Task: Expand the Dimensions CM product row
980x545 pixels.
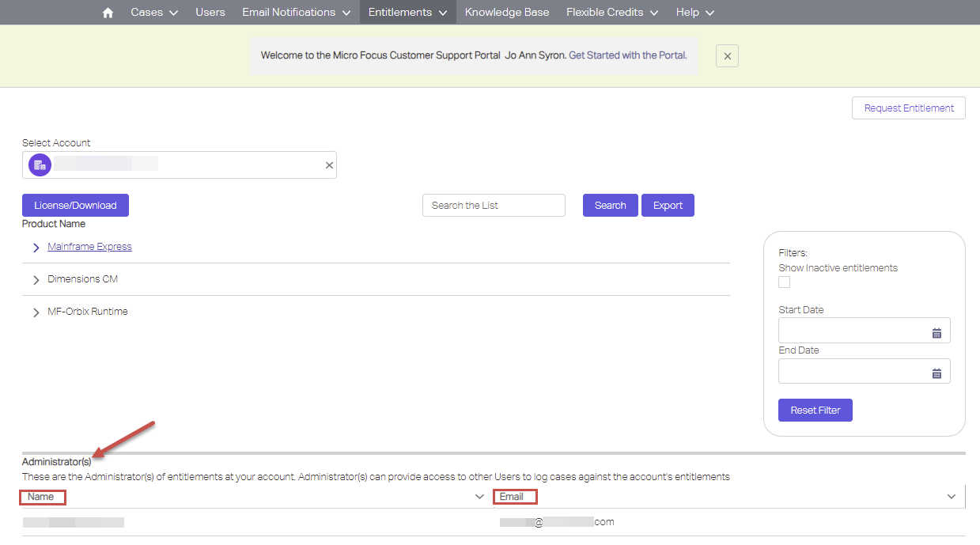Action: point(36,280)
